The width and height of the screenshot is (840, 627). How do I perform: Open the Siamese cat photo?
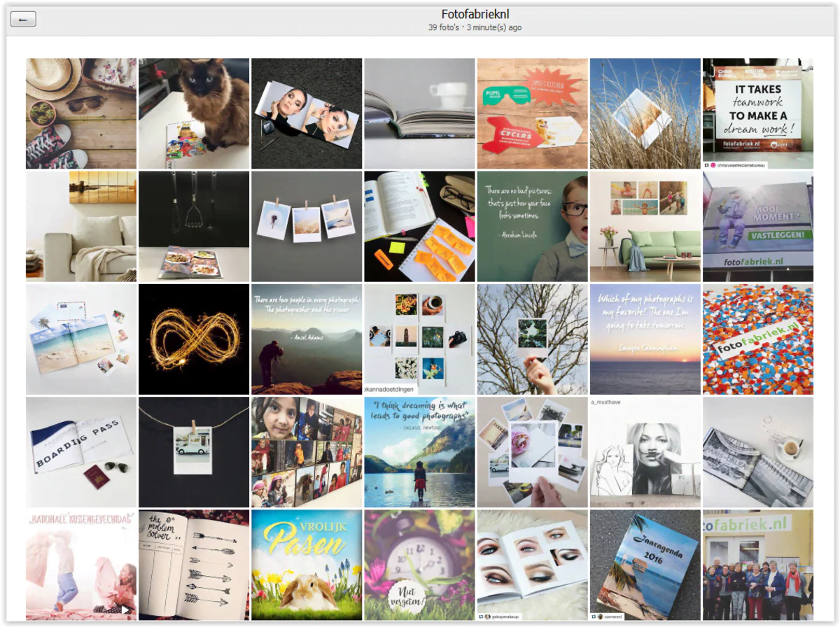point(194,113)
